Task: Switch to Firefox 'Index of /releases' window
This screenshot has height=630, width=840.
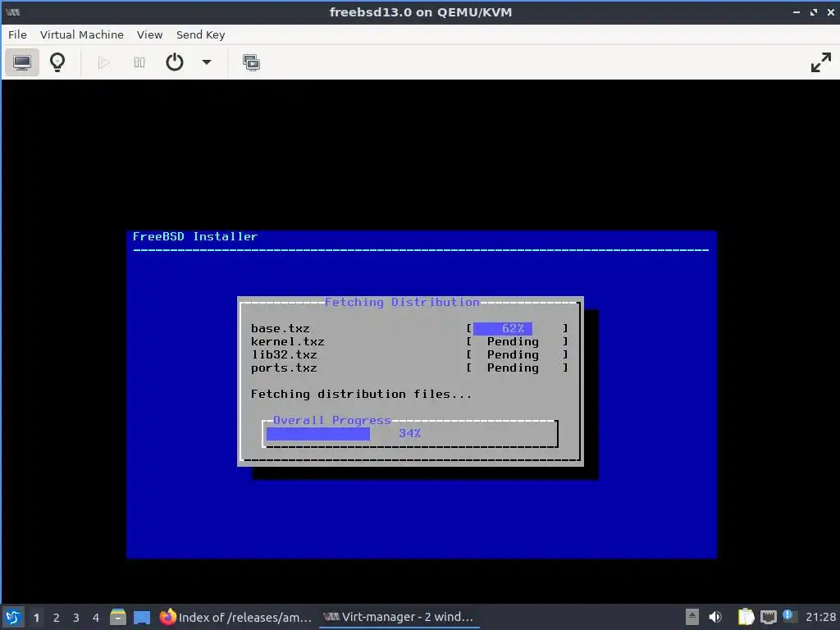Action: coord(235,617)
